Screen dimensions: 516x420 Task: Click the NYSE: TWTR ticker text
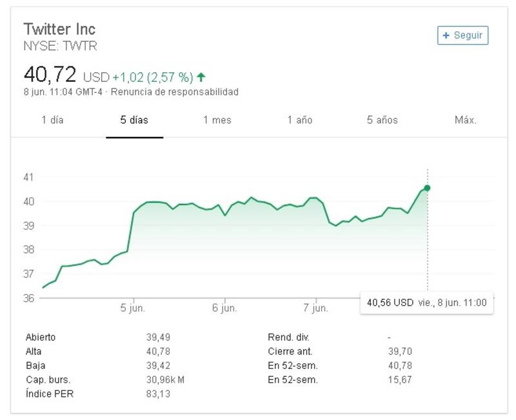click(x=60, y=46)
